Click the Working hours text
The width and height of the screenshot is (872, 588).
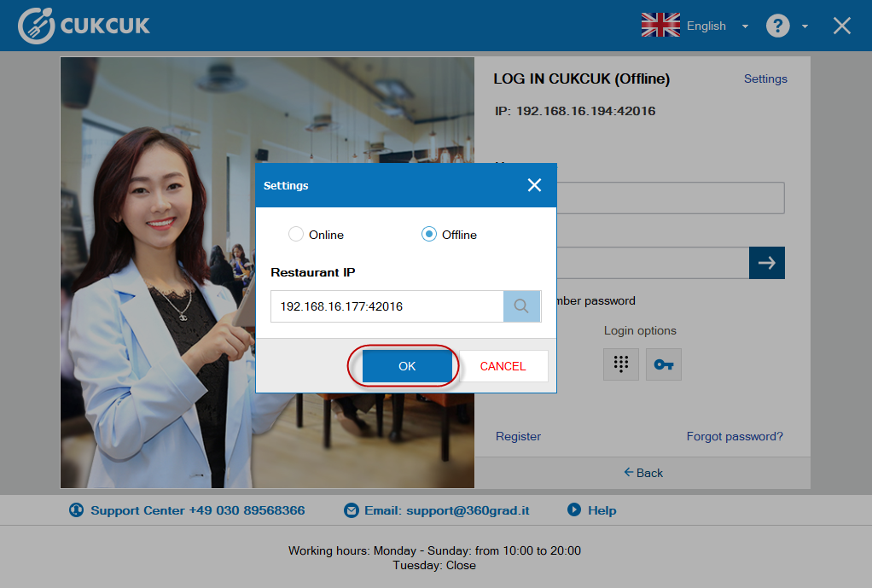pos(434,550)
